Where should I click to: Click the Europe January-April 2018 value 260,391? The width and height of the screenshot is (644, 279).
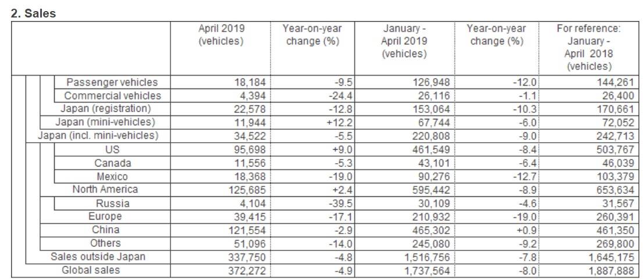pyautogui.click(x=614, y=217)
